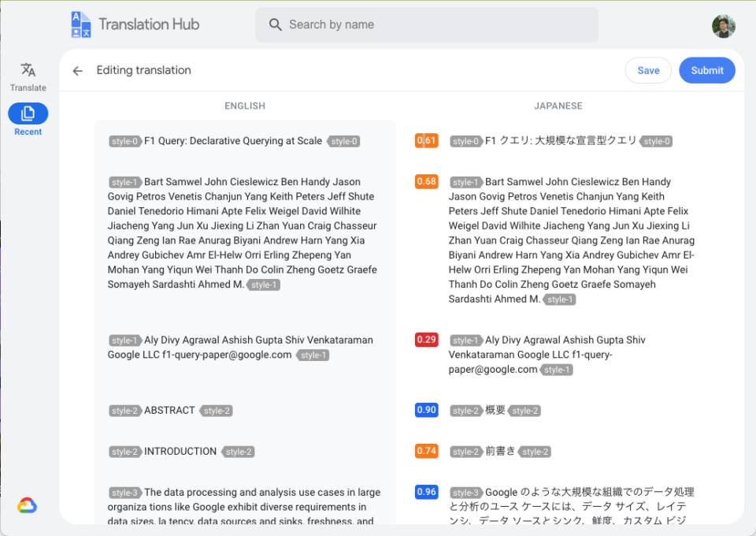Click the 0.90 score badge next to 概要
The height and width of the screenshot is (536, 756).
426,410
